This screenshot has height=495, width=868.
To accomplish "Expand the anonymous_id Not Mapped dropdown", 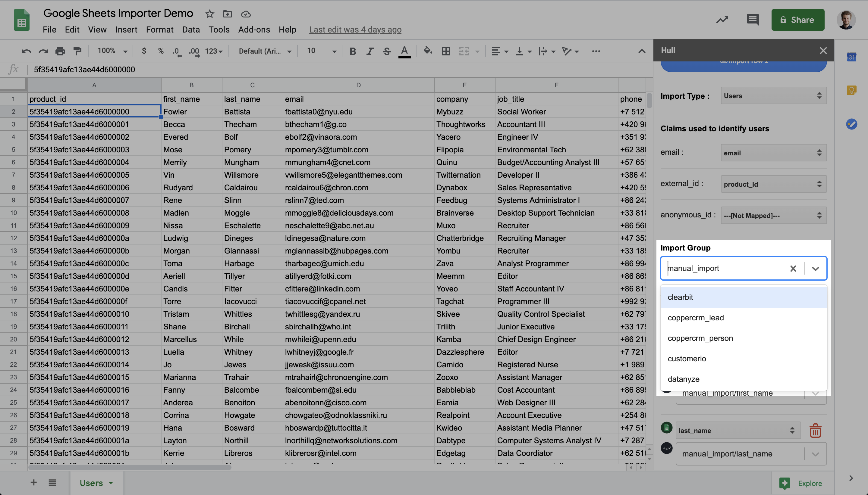I will (x=773, y=216).
